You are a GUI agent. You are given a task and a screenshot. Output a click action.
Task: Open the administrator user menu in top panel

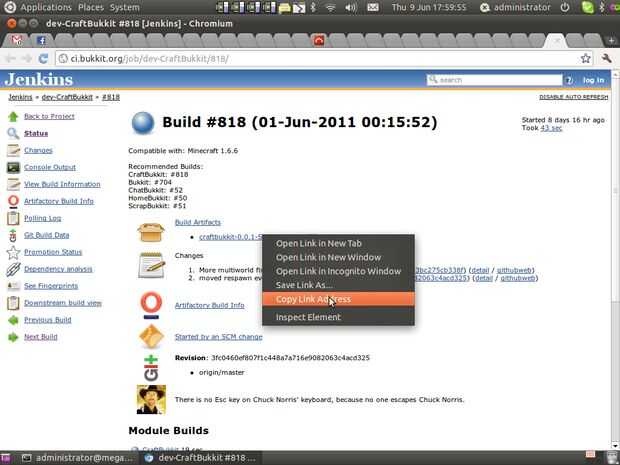pos(515,7)
